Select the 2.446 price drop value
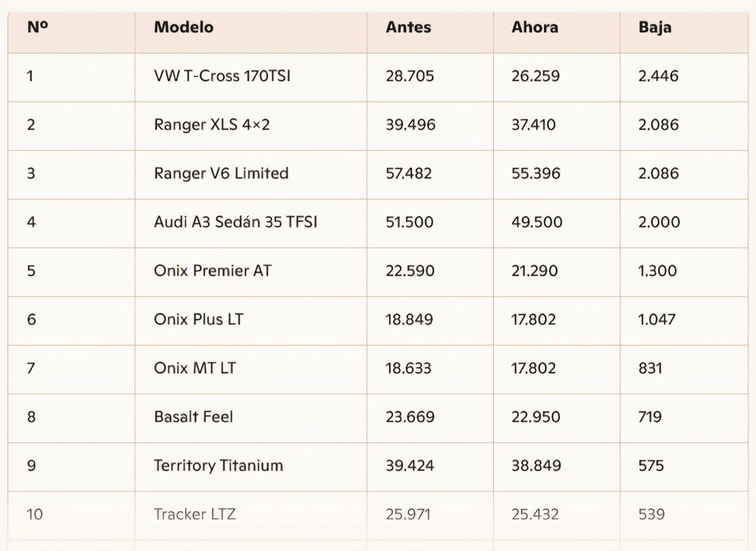The height and width of the screenshot is (551, 756). 658,76
